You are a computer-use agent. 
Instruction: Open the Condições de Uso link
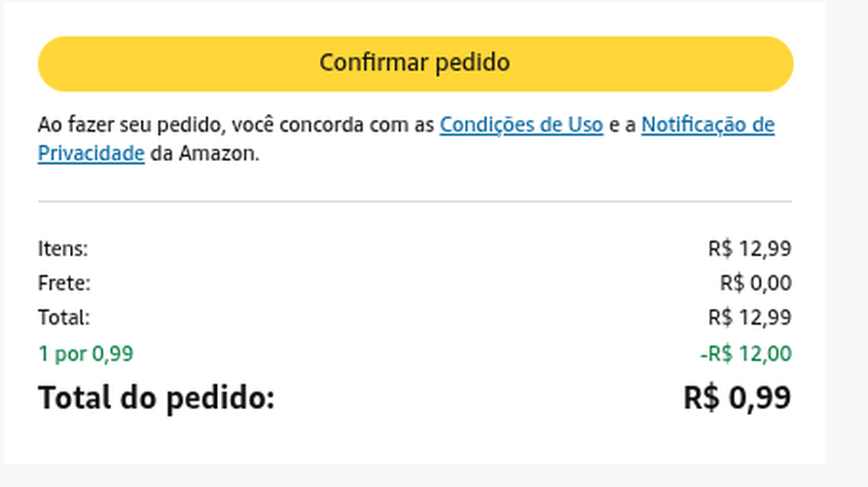tap(521, 125)
